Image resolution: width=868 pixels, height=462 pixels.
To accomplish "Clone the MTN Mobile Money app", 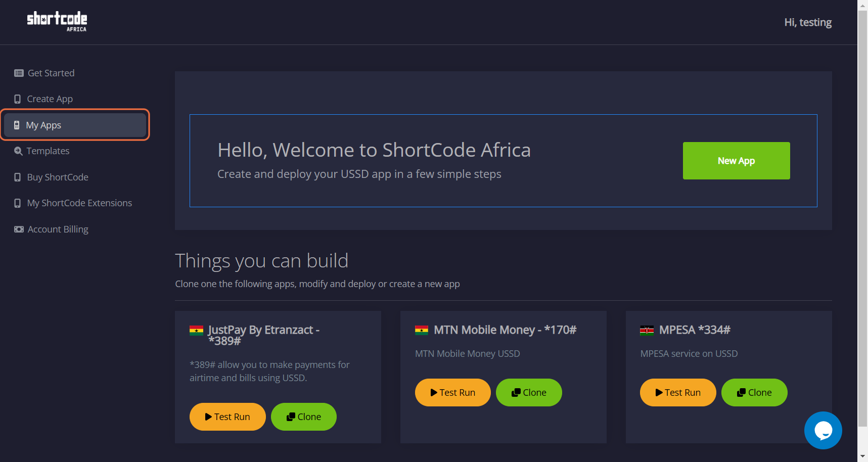I will pos(529,393).
